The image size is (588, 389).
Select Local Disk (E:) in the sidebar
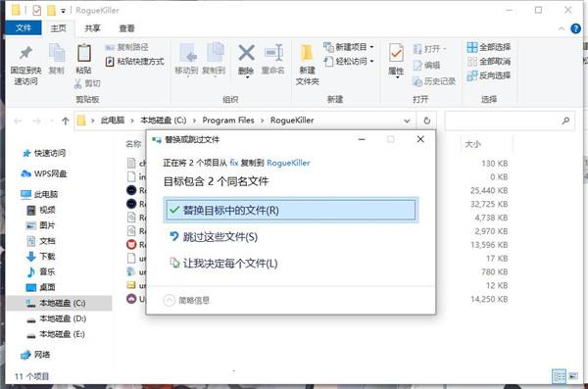56,334
